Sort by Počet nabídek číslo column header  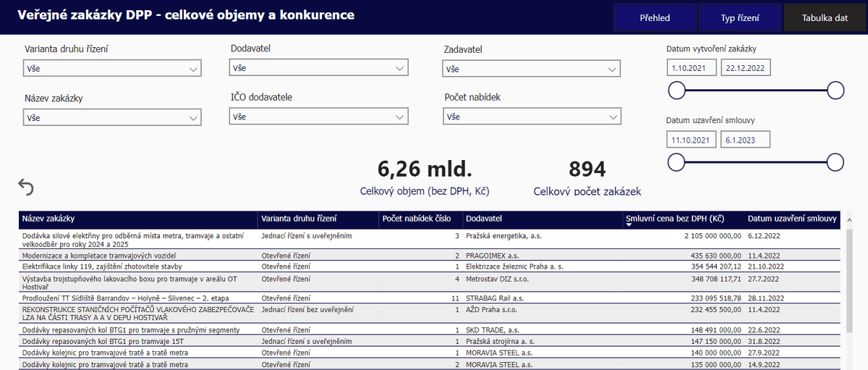[420, 218]
